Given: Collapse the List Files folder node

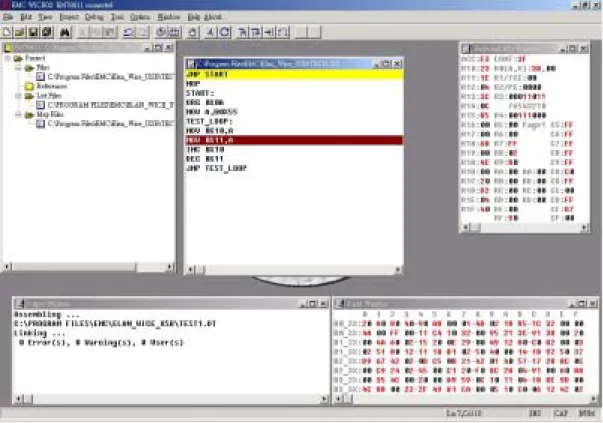Looking at the screenshot, I should 18,95.
